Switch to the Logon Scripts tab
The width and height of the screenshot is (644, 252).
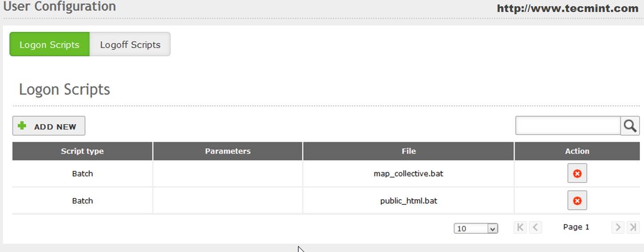click(49, 44)
